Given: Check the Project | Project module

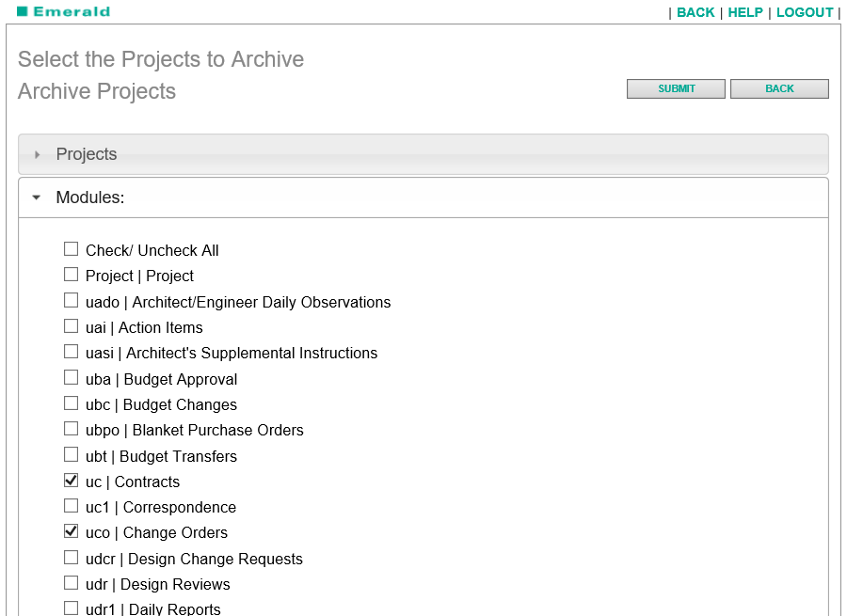Looking at the screenshot, I should pyautogui.click(x=72, y=275).
